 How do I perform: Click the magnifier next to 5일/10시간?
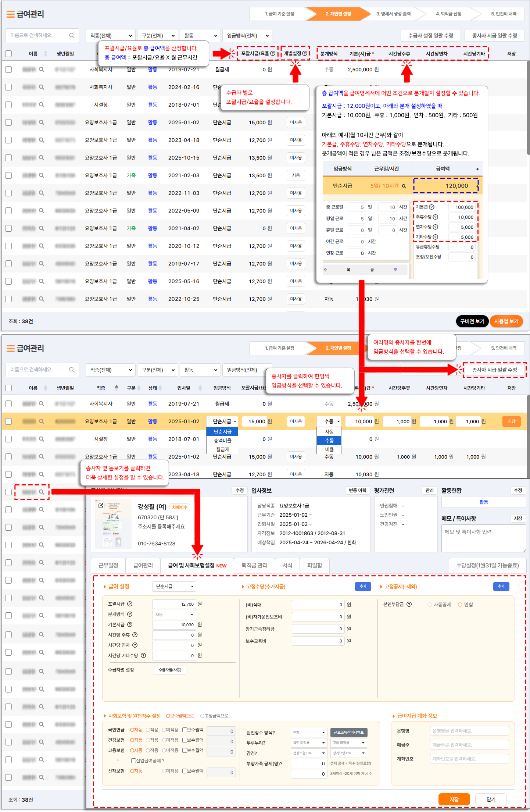pyautogui.click(x=404, y=186)
